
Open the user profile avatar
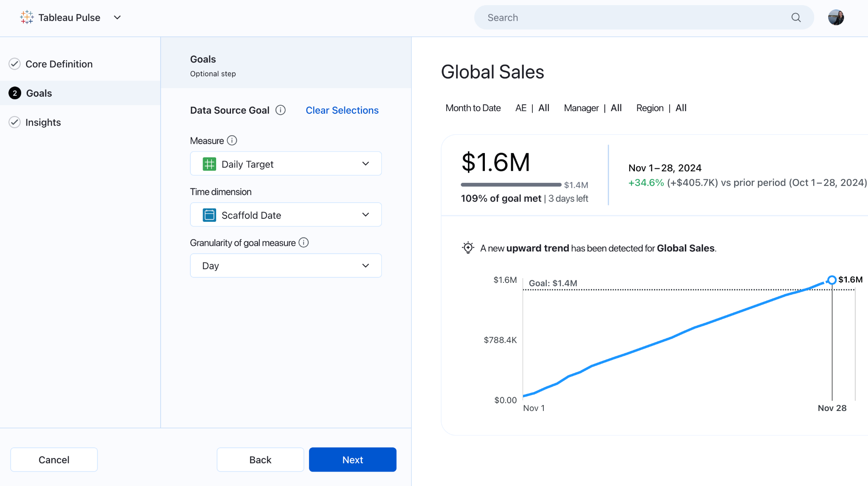(836, 17)
